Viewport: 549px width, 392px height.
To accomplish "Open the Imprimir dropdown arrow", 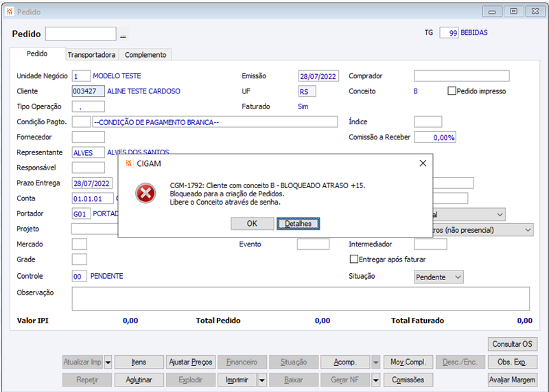I will click(x=262, y=380).
